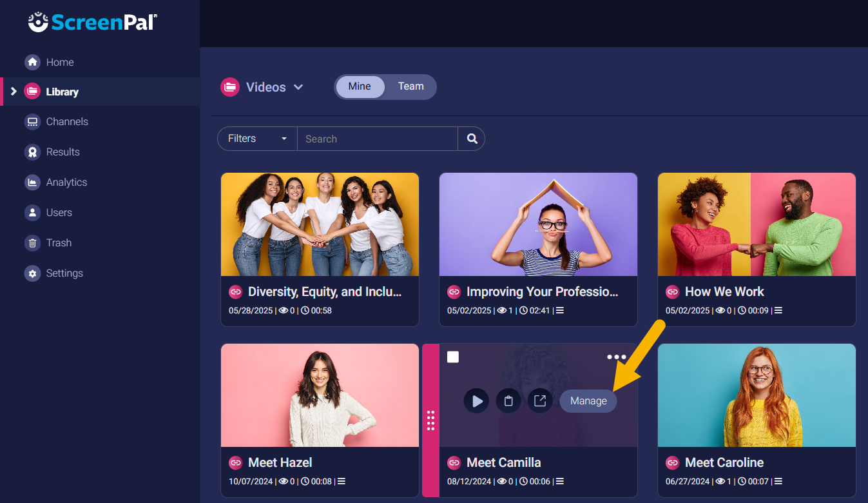Open Meet Camilla in new window icon

tap(540, 401)
